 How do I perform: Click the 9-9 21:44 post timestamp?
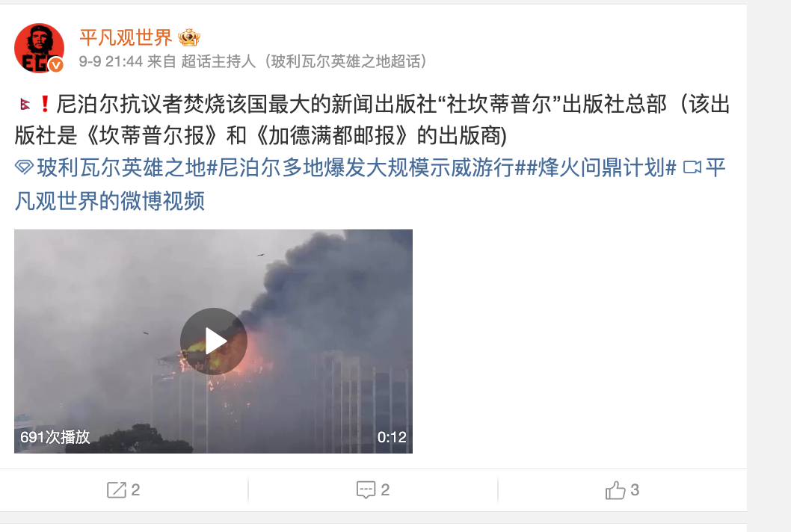[x=111, y=61]
